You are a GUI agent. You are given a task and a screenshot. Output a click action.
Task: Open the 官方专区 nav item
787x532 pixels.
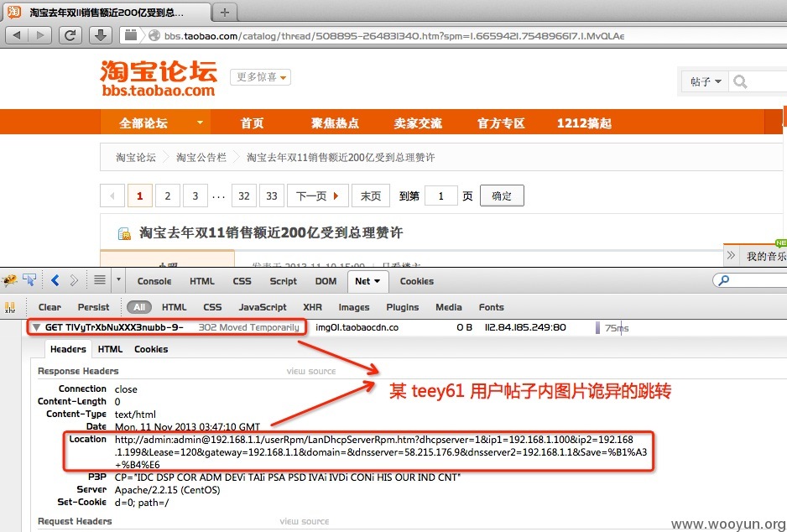(501, 123)
